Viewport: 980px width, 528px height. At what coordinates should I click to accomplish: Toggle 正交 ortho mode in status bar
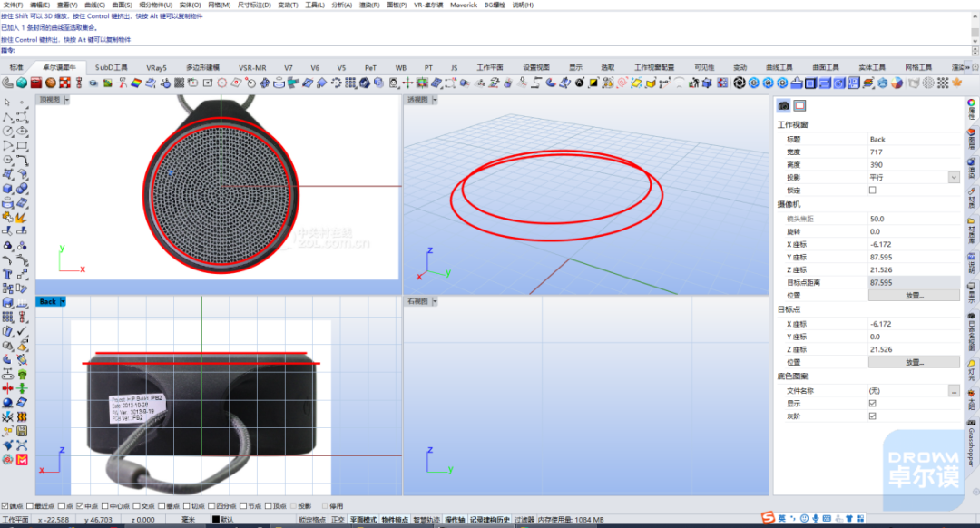[x=338, y=519]
